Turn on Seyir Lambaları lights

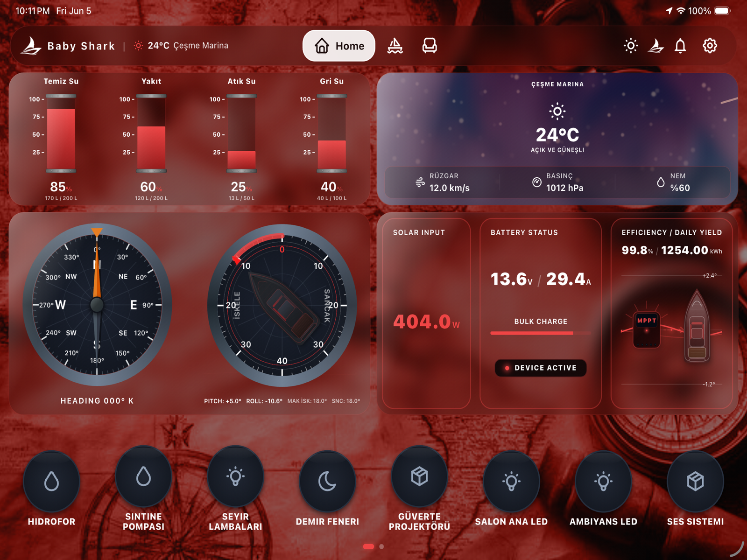click(x=235, y=476)
